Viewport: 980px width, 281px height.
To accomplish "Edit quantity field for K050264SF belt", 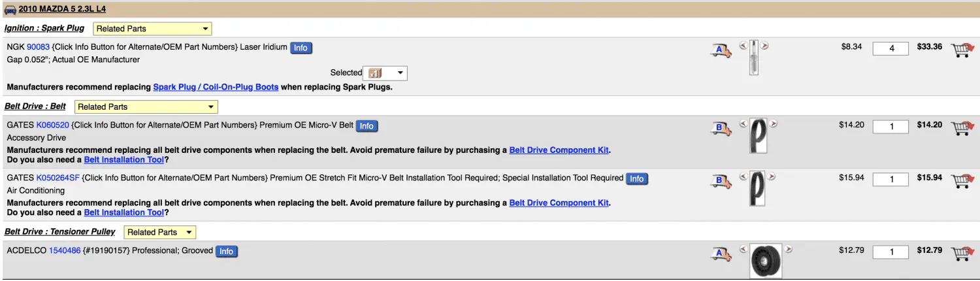I will [x=890, y=180].
